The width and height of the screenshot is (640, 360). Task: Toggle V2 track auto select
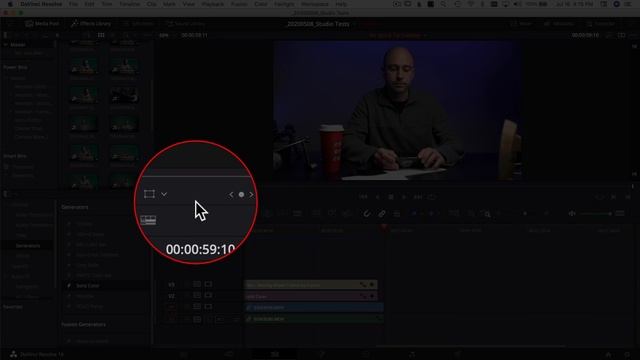pyautogui.click(x=197, y=296)
